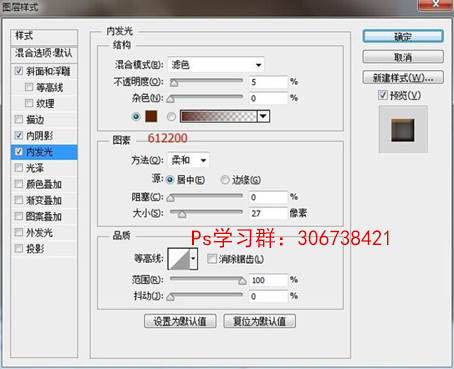Click the opacity (不透明度) slider handle

pyautogui.click(x=174, y=83)
